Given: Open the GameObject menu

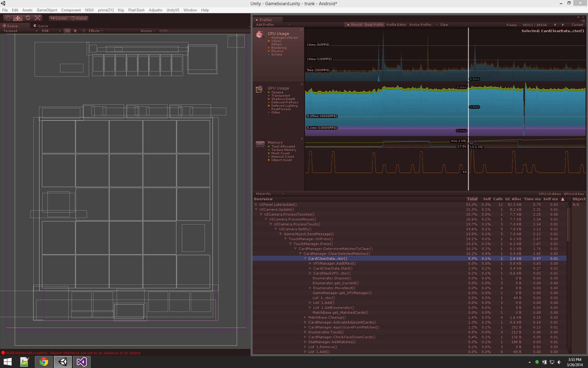Looking at the screenshot, I should (x=47, y=10).
